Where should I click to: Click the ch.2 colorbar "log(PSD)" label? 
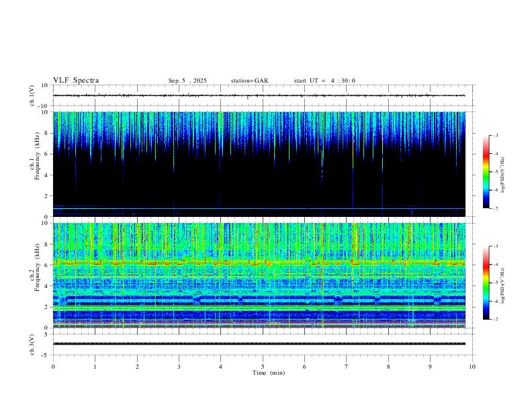click(x=503, y=285)
